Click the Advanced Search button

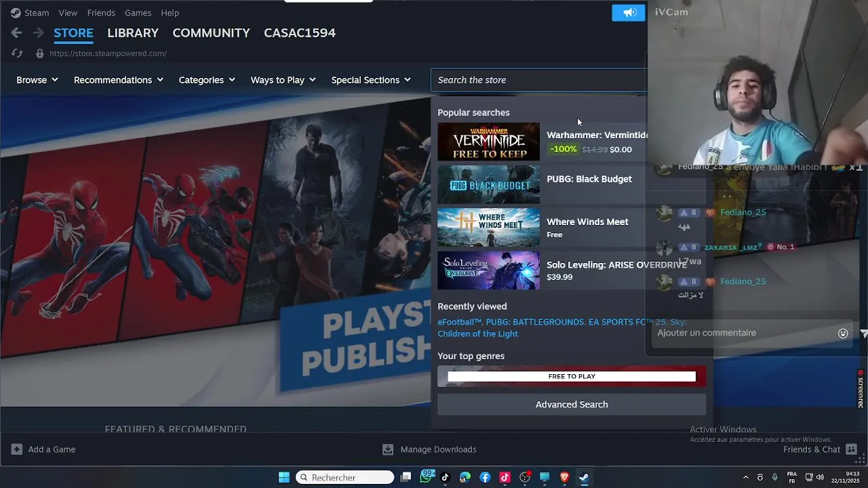click(x=572, y=405)
